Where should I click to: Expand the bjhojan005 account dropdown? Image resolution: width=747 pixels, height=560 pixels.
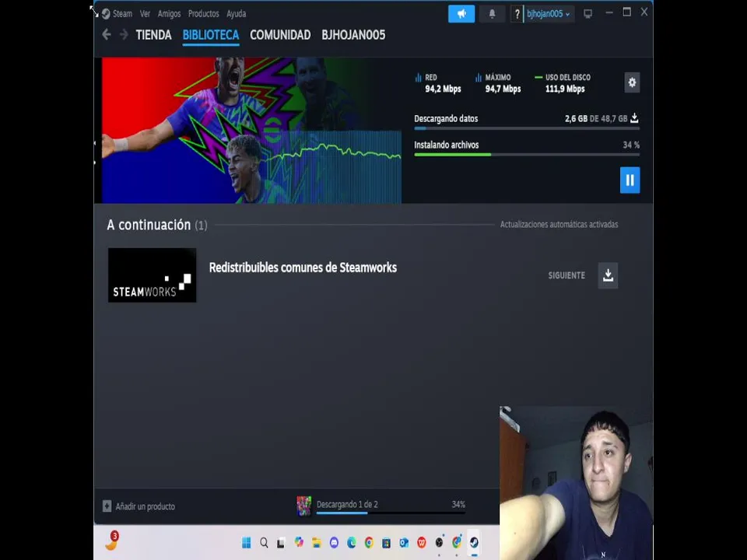tap(549, 14)
